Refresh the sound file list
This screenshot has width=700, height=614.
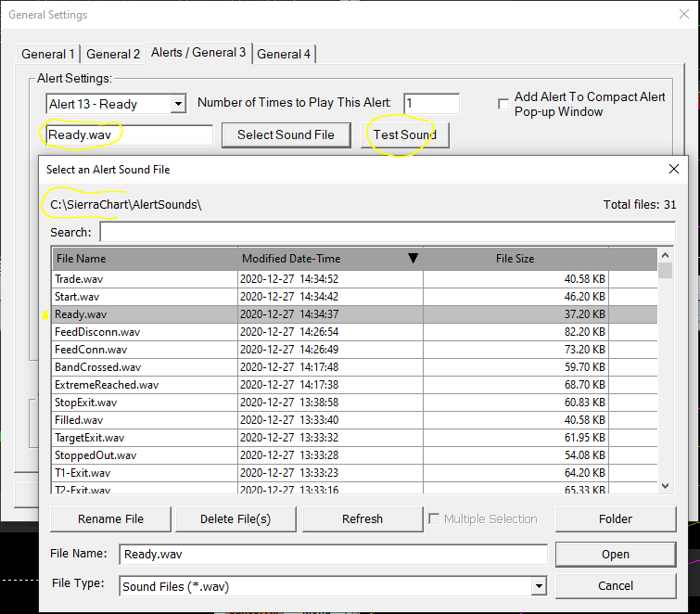coord(362,519)
